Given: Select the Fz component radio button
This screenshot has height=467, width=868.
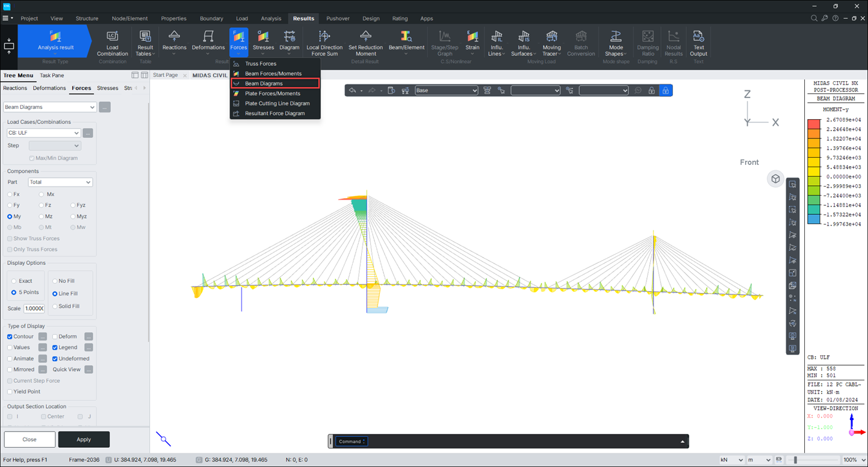Looking at the screenshot, I should coord(41,205).
